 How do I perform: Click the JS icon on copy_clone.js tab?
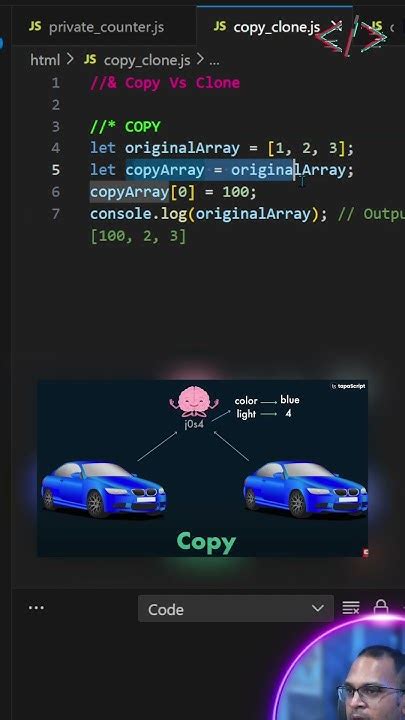220,27
